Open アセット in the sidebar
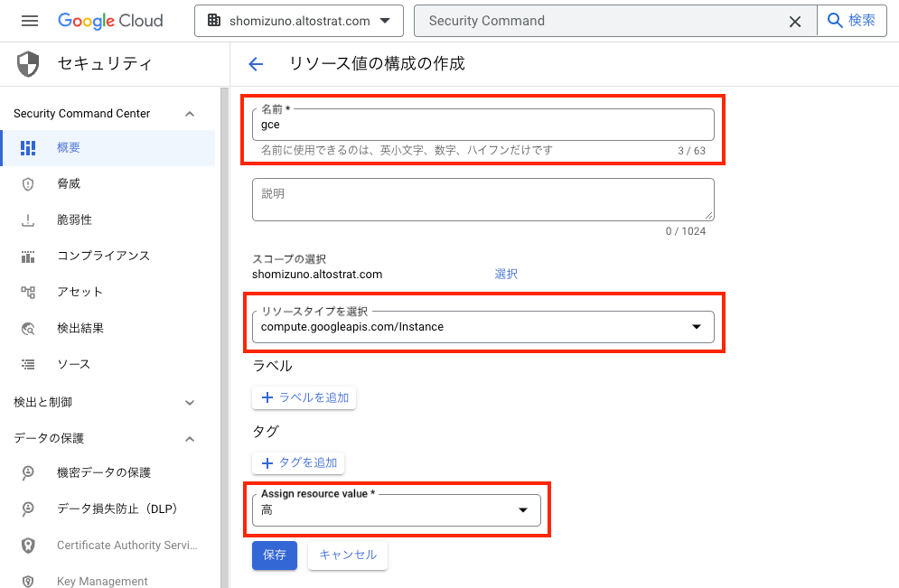 coord(108,293)
